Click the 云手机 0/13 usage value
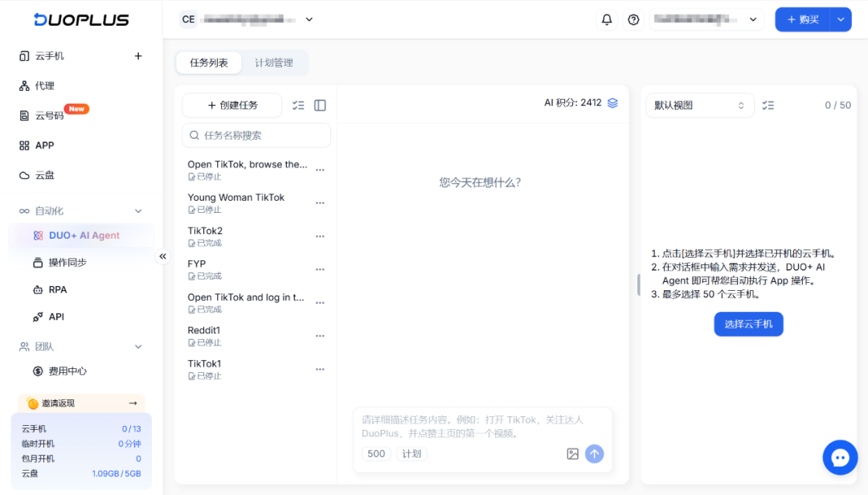This screenshot has height=495, width=868. (131, 429)
